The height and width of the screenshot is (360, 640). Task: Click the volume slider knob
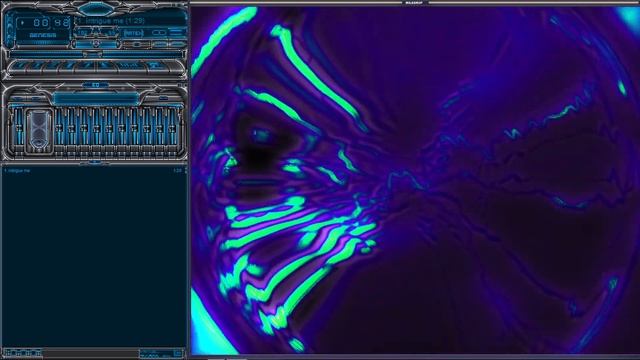(97, 44)
